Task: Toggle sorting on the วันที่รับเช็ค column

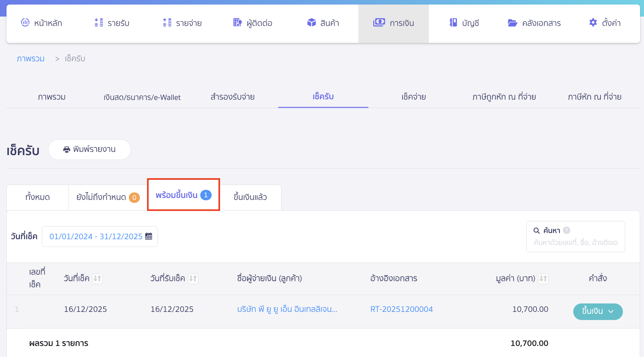Action: pyautogui.click(x=193, y=278)
